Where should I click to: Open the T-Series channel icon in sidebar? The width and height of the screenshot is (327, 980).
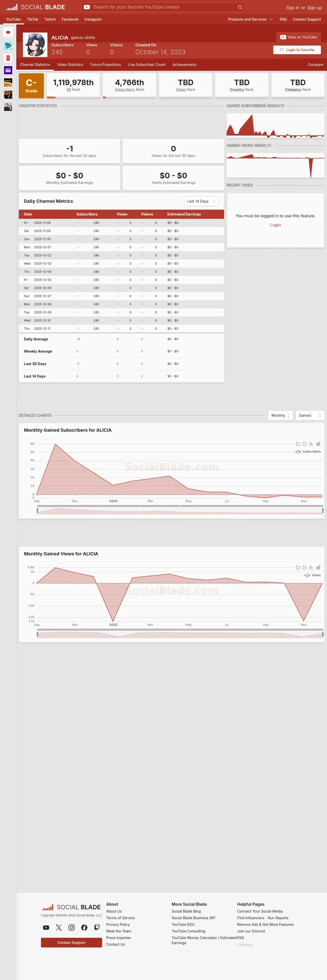8,58
